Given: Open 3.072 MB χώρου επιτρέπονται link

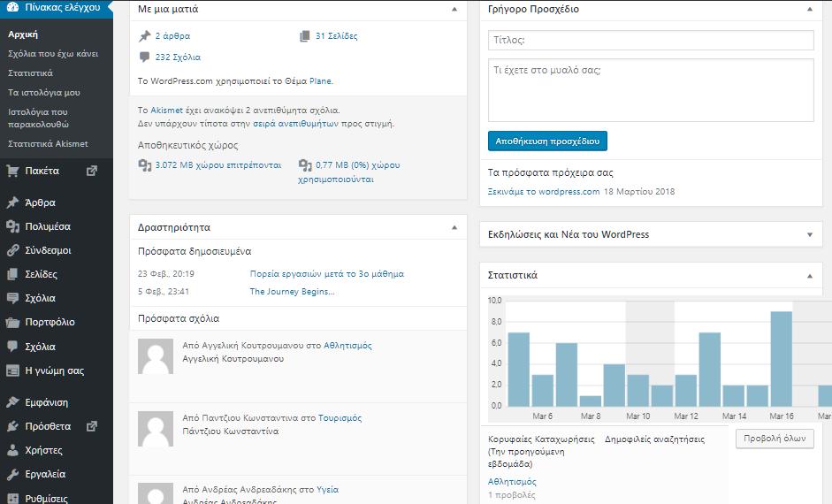Looking at the screenshot, I should pyautogui.click(x=218, y=165).
